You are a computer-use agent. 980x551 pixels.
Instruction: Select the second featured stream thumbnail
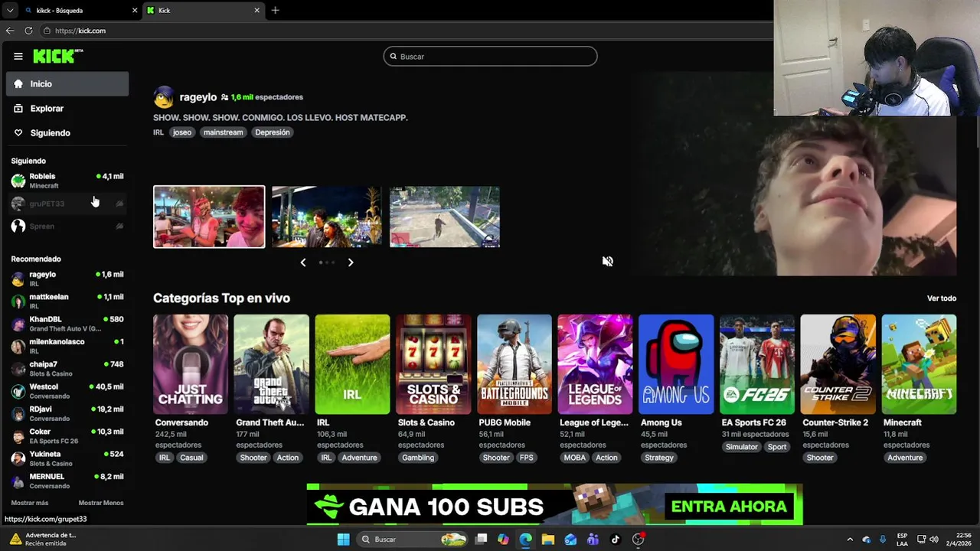pyautogui.click(x=327, y=217)
